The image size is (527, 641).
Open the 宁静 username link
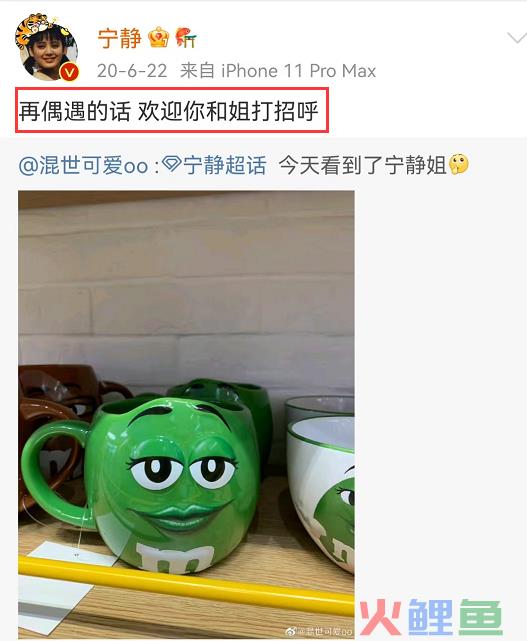click(x=119, y=38)
